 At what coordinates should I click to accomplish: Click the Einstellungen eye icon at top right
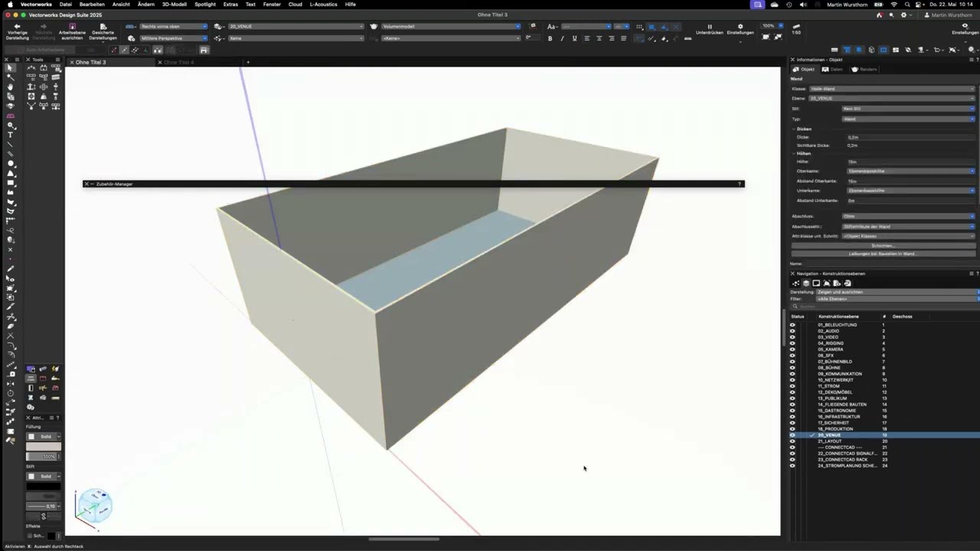coord(964,26)
